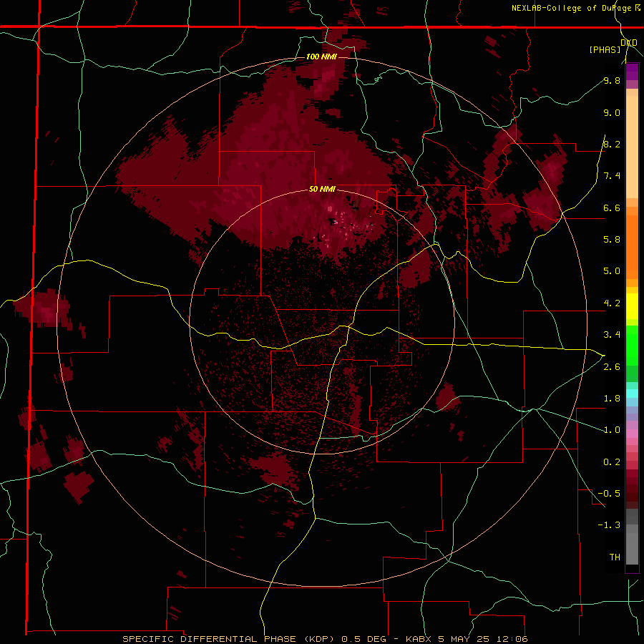Click the 1.8 value on color scale
Image resolution: width=644 pixels, height=644 pixels.
pyautogui.click(x=612, y=398)
